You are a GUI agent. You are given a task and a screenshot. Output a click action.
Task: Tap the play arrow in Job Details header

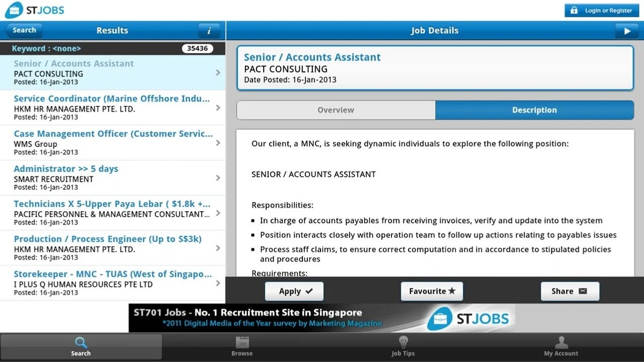tap(626, 31)
